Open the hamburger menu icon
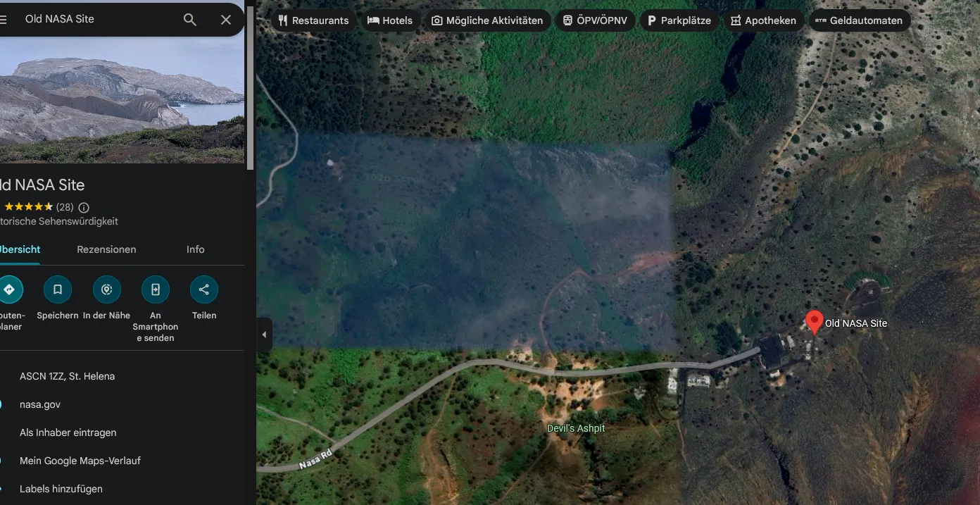Viewport: 980px width, 505px height. pos(3,20)
